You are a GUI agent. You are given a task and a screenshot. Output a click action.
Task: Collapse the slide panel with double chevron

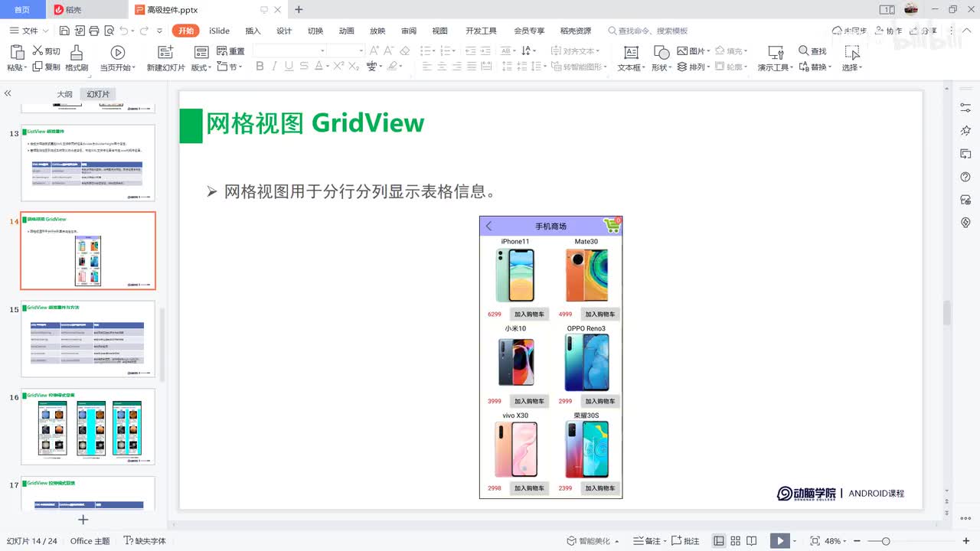8,93
